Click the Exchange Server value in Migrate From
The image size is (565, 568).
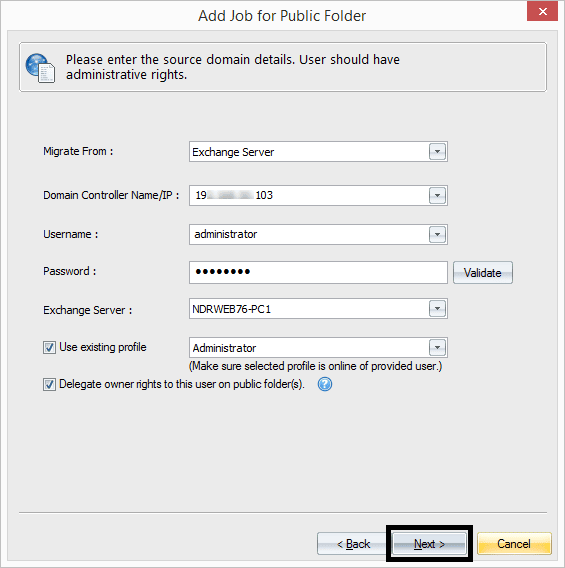[233, 152]
